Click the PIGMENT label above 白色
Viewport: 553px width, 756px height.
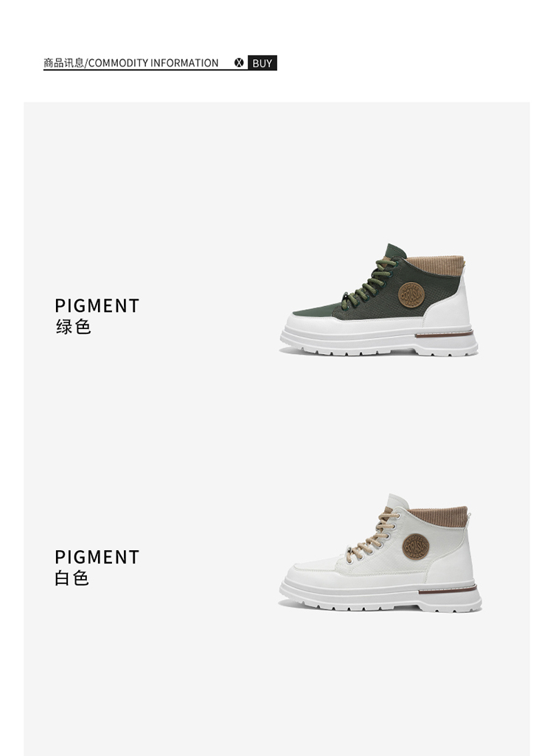click(97, 557)
